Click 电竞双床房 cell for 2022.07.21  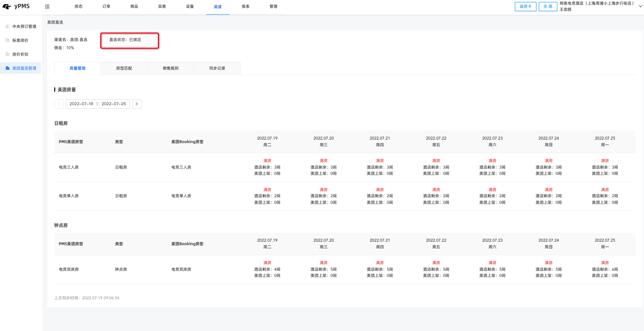[380, 269]
